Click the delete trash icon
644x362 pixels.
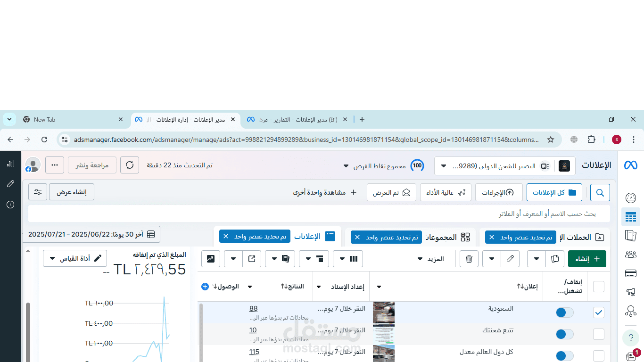[469, 259]
